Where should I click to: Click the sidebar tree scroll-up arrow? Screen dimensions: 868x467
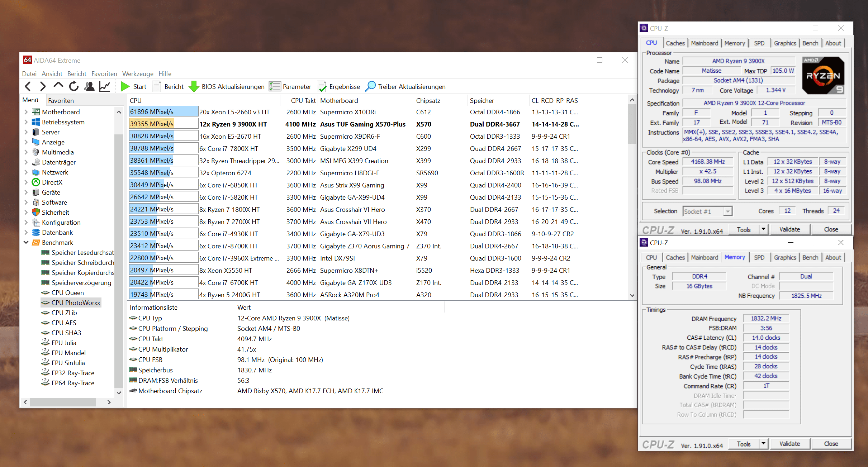(119, 112)
